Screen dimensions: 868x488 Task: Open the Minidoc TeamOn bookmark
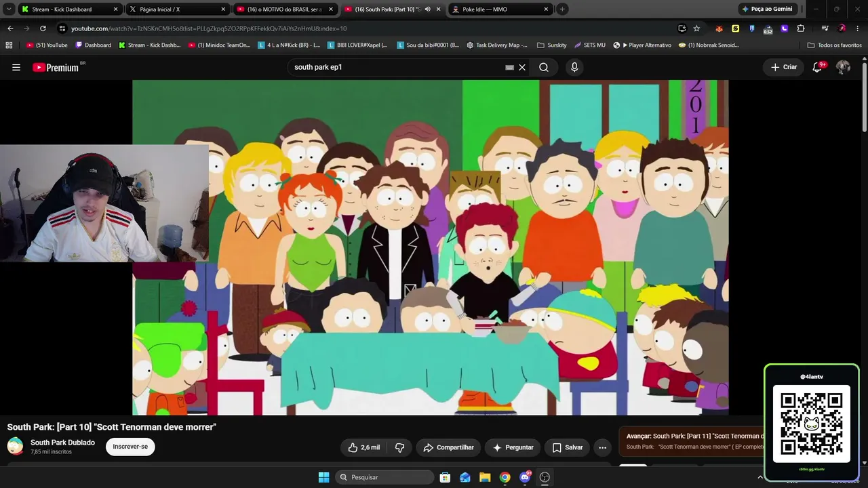[219, 45]
